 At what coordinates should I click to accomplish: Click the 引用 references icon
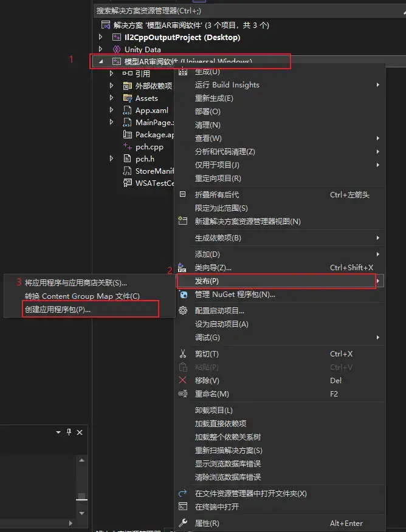pos(127,73)
